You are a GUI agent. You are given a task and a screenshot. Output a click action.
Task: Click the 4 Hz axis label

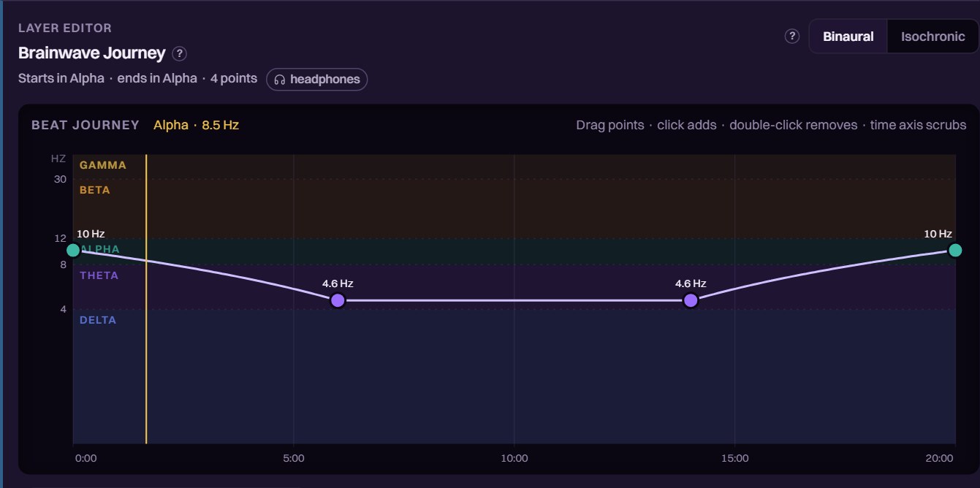tap(63, 309)
